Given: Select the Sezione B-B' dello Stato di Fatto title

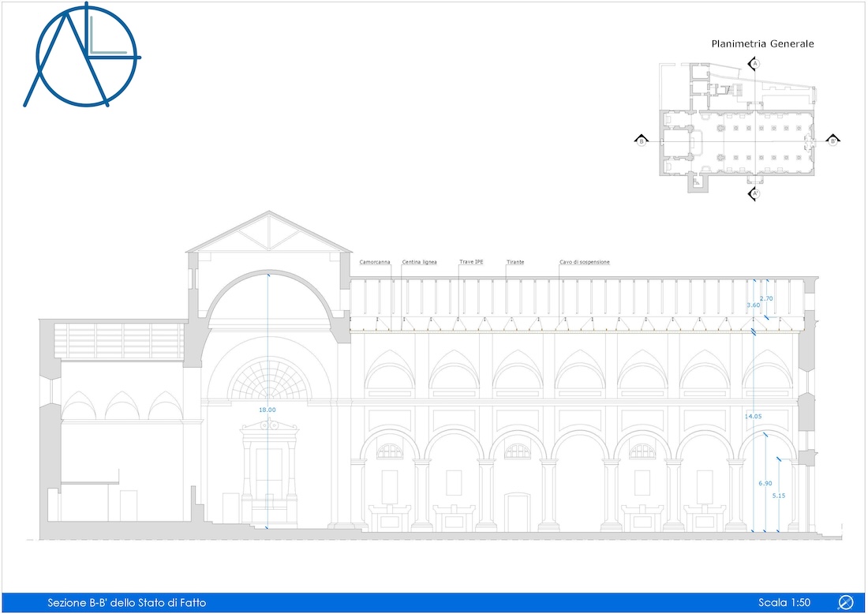Looking at the screenshot, I should pos(126,601).
